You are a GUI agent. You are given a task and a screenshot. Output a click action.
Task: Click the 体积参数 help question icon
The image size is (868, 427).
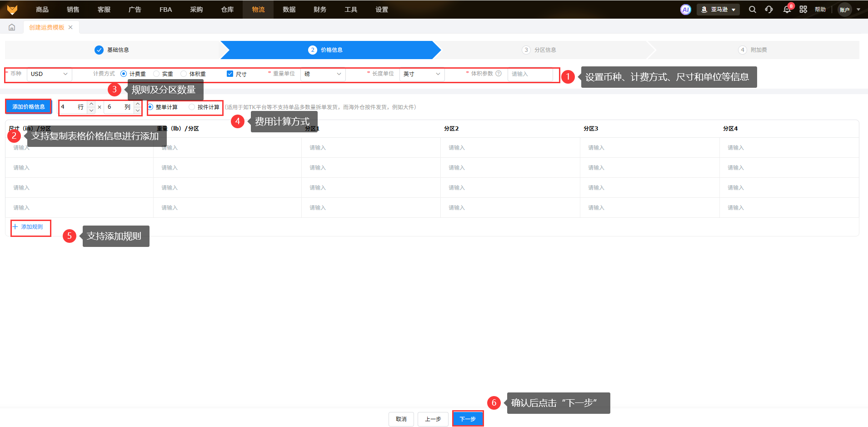click(x=499, y=74)
